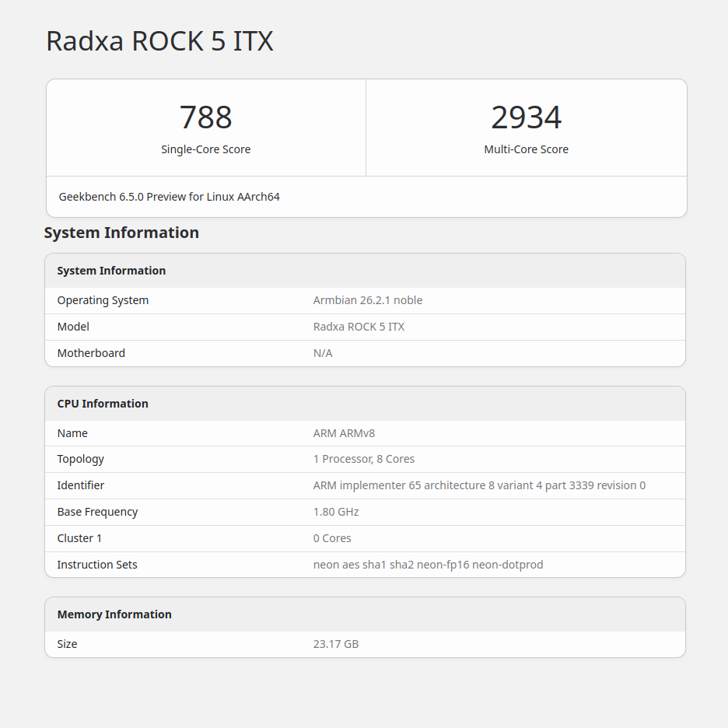Click the 1.80 GHz base frequency value
The image size is (728, 728).
(x=335, y=512)
